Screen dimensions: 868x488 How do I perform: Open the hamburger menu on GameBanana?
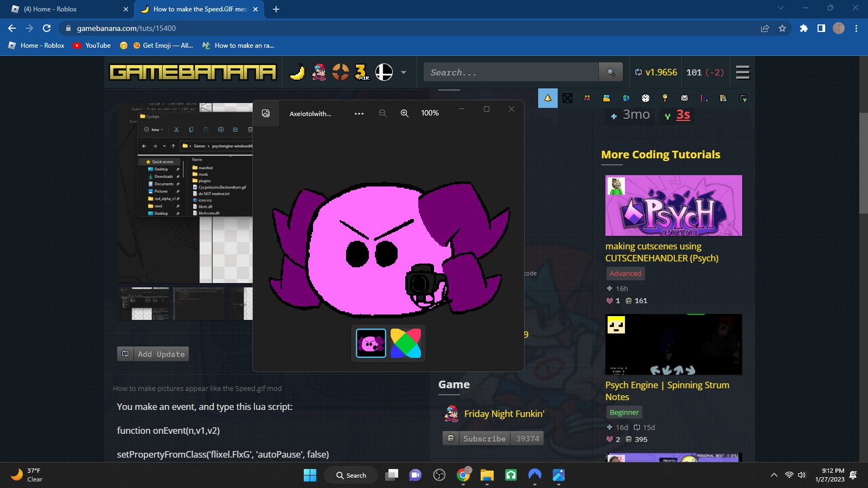point(743,72)
